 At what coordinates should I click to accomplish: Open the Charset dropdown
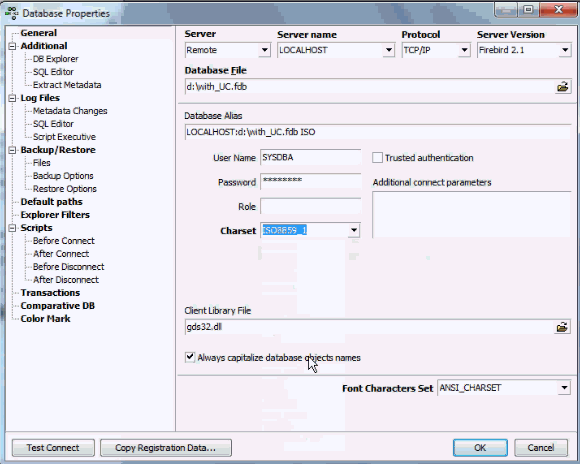click(354, 231)
